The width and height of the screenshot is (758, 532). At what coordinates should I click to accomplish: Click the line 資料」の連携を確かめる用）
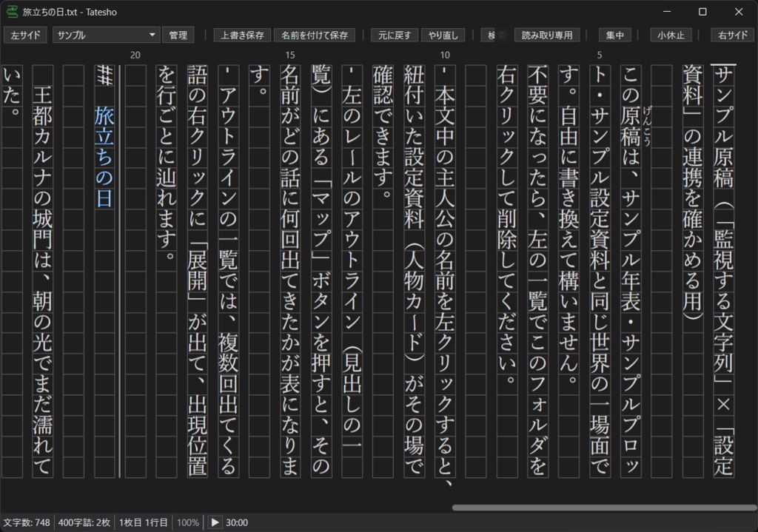click(x=692, y=192)
